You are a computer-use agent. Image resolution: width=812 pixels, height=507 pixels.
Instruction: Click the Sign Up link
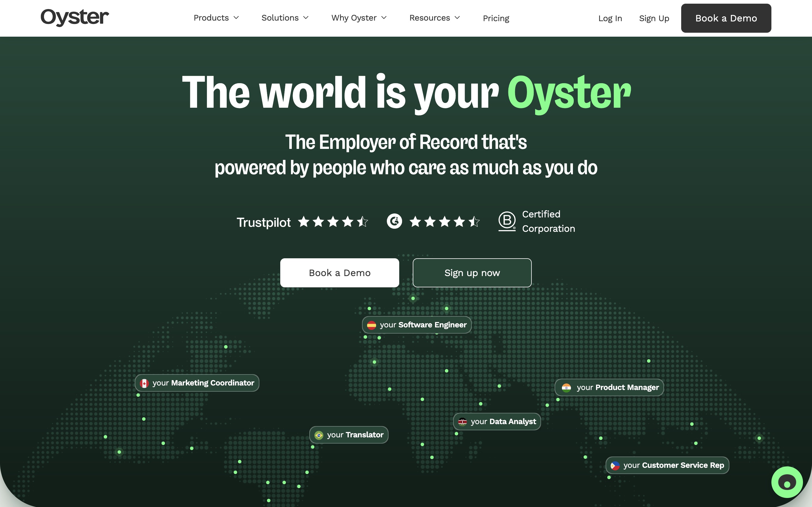pos(654,18)
